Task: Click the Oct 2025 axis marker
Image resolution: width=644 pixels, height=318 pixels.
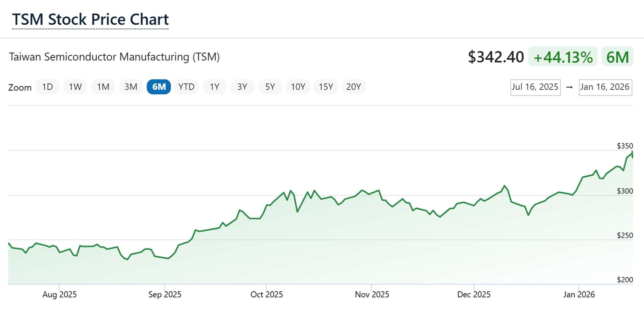Action: pyautogui.click(x=266, y=294)
